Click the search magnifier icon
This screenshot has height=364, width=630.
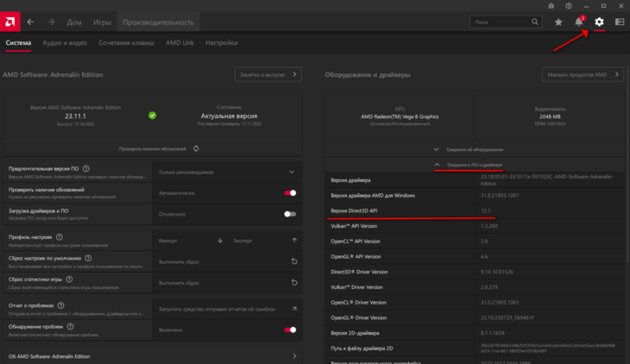point(535,22)
